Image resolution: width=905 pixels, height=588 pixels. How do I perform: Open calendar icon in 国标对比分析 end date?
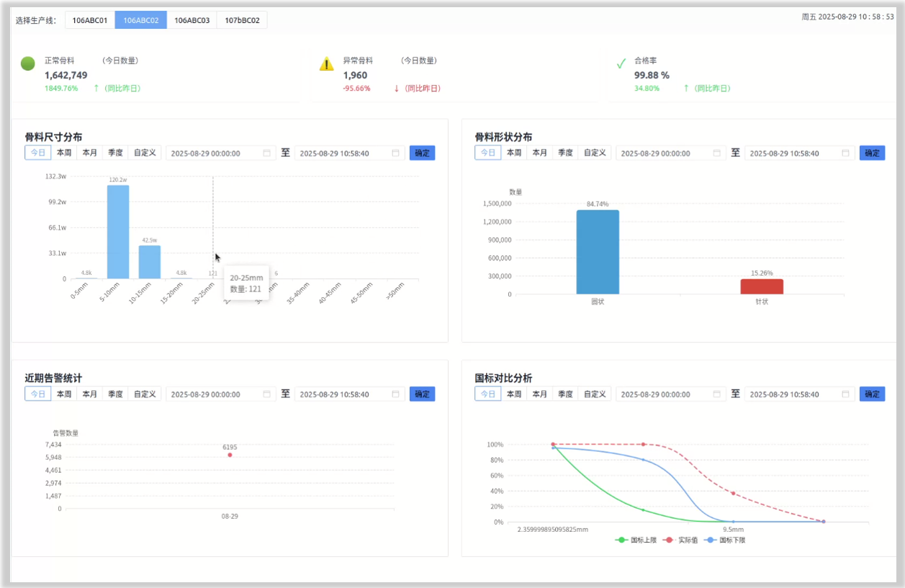(845, 394)
